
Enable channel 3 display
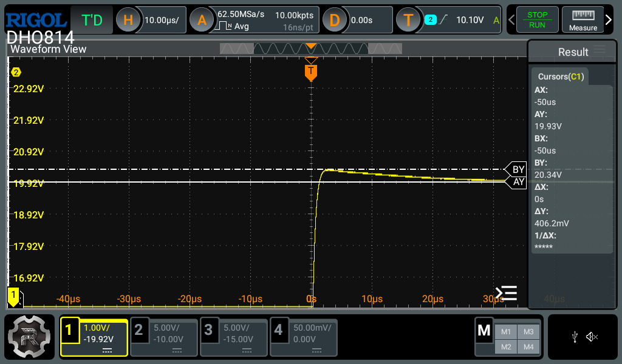(233, 337)
